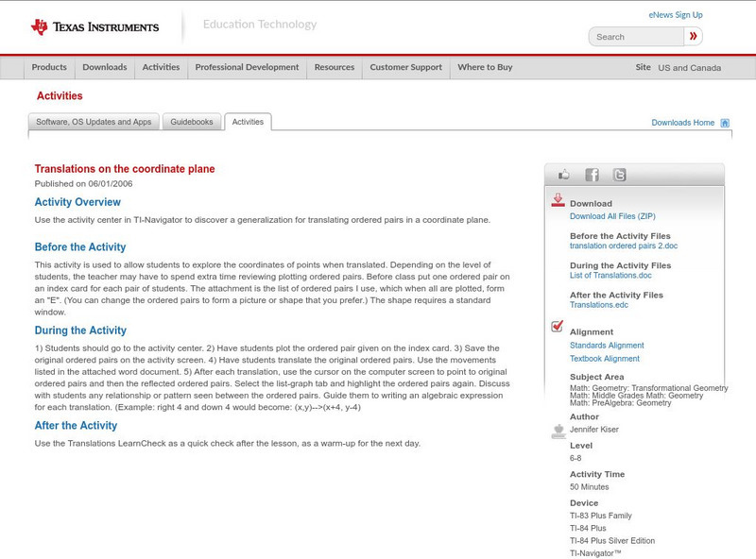Click the Texas Instruments logo
This screenshot has width=756, height=559.
tap(94, 27)
